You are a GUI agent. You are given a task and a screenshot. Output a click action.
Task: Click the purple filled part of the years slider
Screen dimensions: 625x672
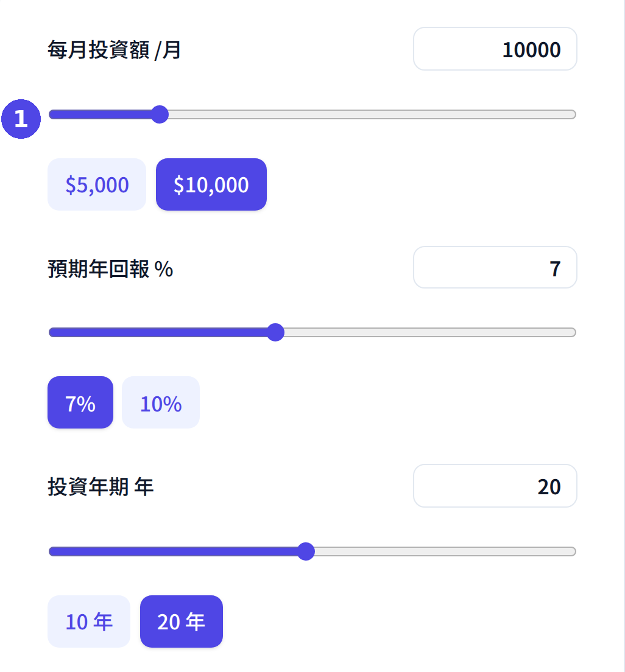(173, 551)
